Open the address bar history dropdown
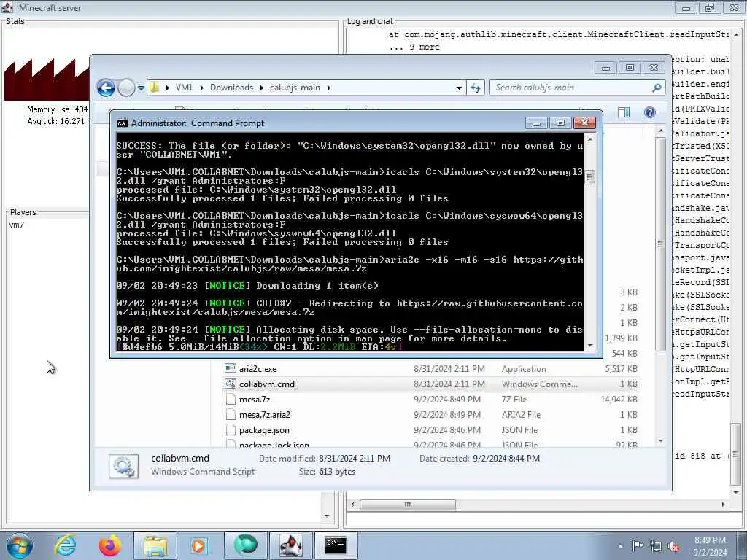The image size is (747, 560). coord(459,87)
